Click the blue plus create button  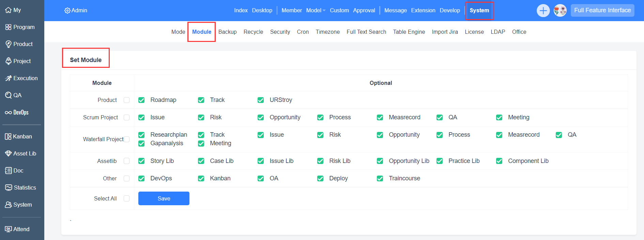pos(543,11)
